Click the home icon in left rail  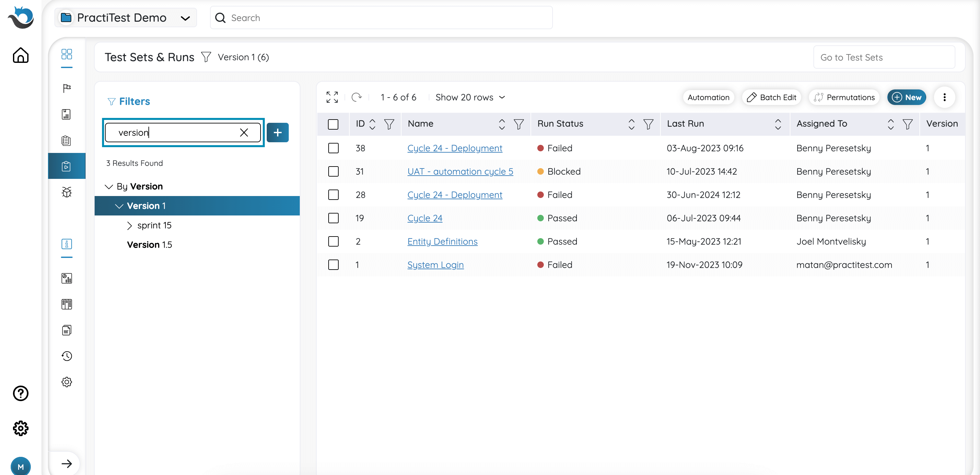coord(20,55)
